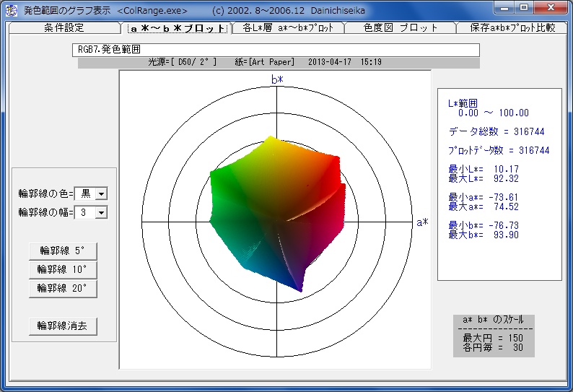Click the 最小L*= 10.17 value
Screen dimensions: 573x392
pos(484,169)
